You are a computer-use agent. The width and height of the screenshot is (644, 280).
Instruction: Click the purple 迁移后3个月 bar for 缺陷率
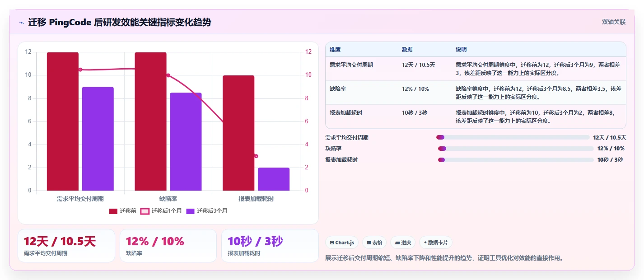[186, 142]
